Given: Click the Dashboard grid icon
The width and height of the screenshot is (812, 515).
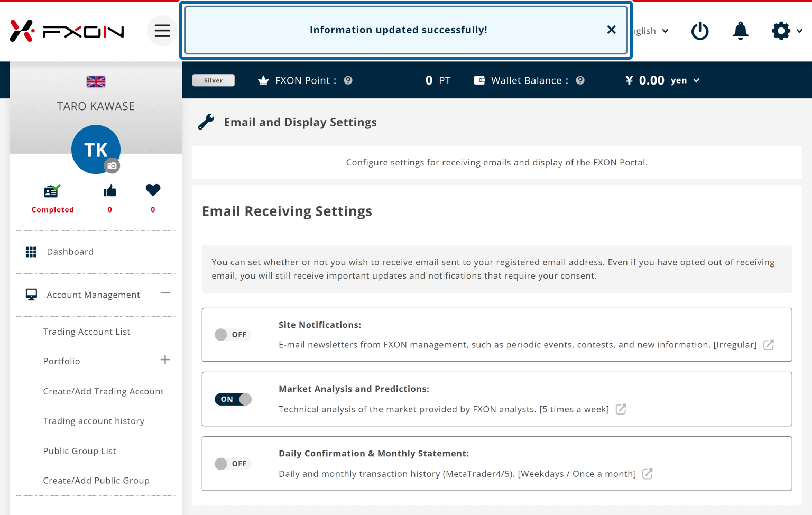Looking at the screenshot, I should point(31,252).
